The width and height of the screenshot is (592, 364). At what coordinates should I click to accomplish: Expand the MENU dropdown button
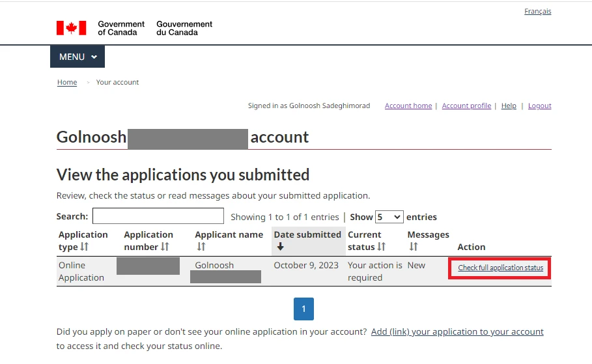click(x=78, y=57)
